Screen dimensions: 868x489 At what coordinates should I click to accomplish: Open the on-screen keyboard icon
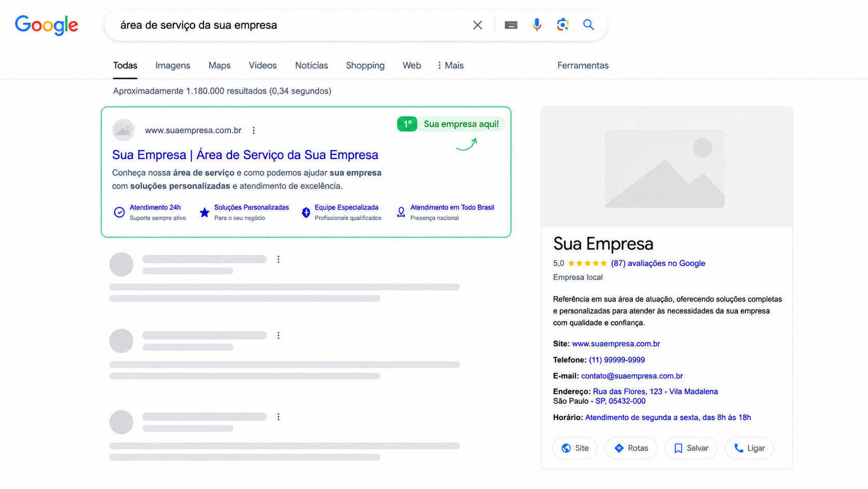click(511, 25)
